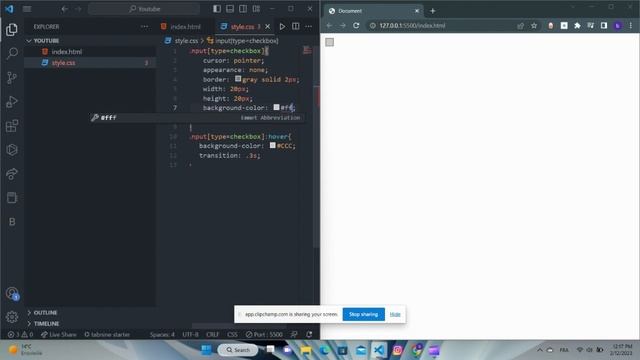Image resolution: width=640 pixels, height=360 pixels.
Task: Open the Explorer view in activity bar
Action: 12,29
